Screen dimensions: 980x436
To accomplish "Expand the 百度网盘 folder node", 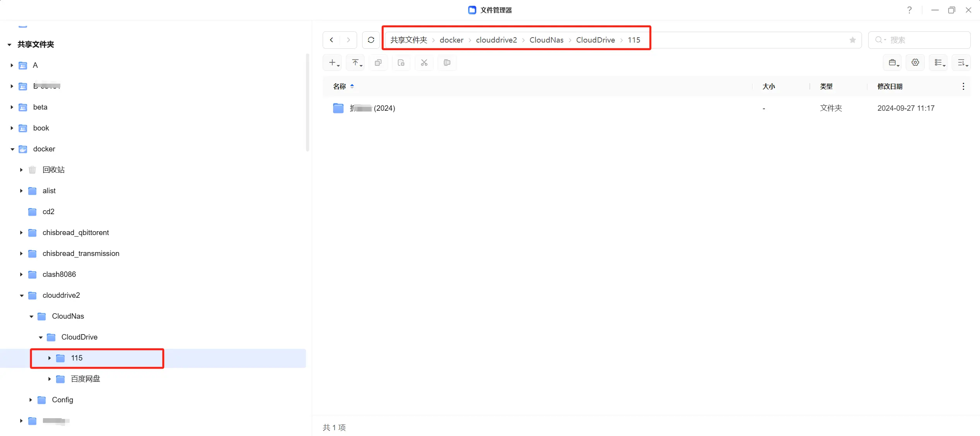I will pyautogui.click(x=50, y=379).
